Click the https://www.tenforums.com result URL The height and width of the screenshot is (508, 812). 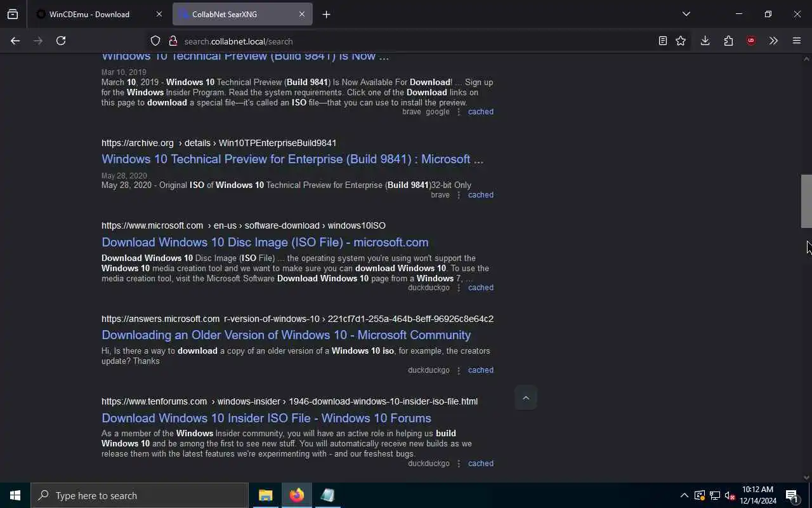click(289, 401)
